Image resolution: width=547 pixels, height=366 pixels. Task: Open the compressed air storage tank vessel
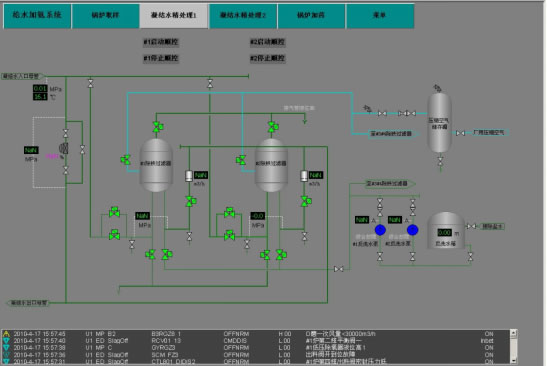point(440,122)
